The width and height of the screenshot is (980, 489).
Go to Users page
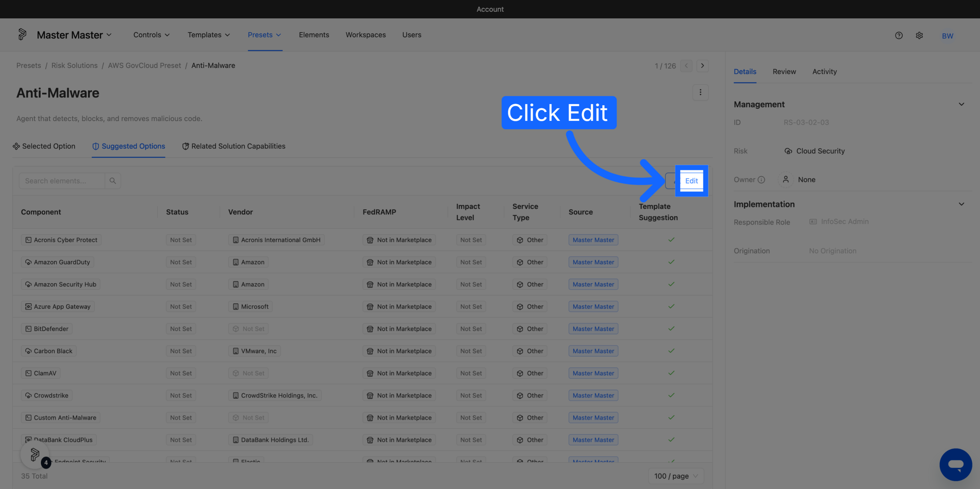point(412,35)
